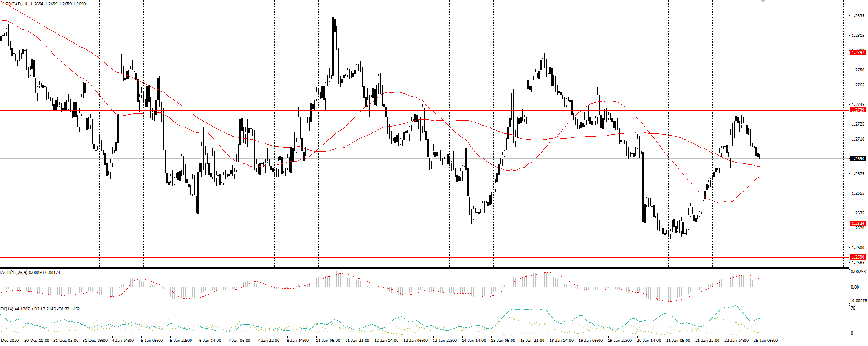The image size is (868, 346).
Task: Click the 1.2725 price axis value
Action: click(858, 124)
